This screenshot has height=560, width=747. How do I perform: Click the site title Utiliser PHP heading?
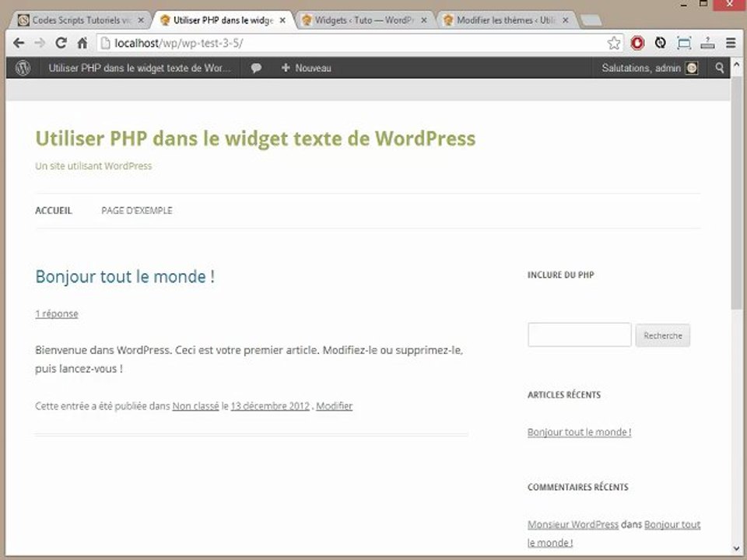pos(255,138)
